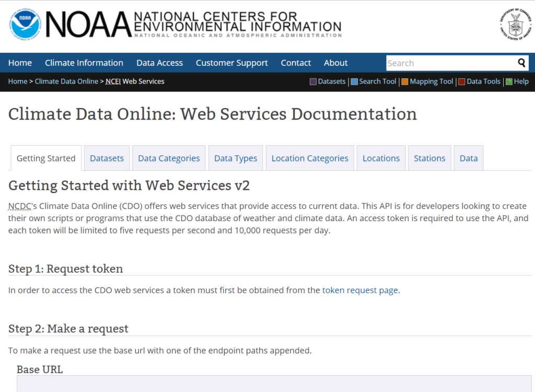Click the search magnifier icon
The image size is (535, 392).
click(522, 63)
